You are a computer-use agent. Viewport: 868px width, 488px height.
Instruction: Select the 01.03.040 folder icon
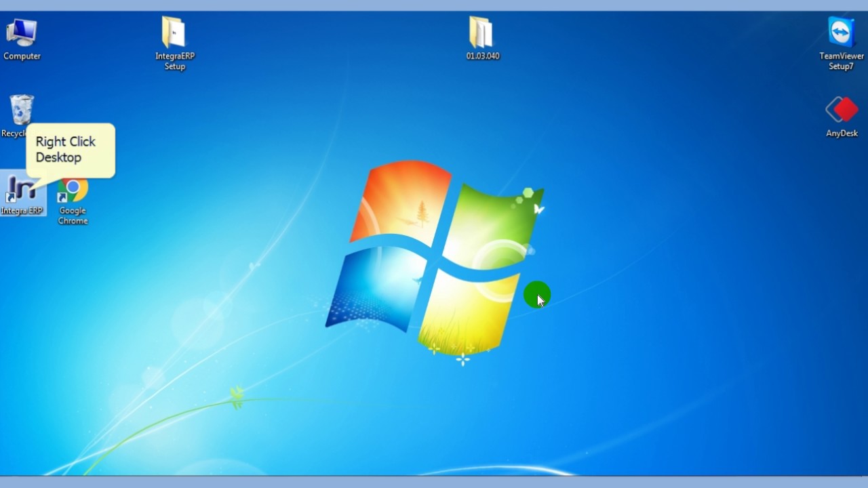[x=482, y=33]
